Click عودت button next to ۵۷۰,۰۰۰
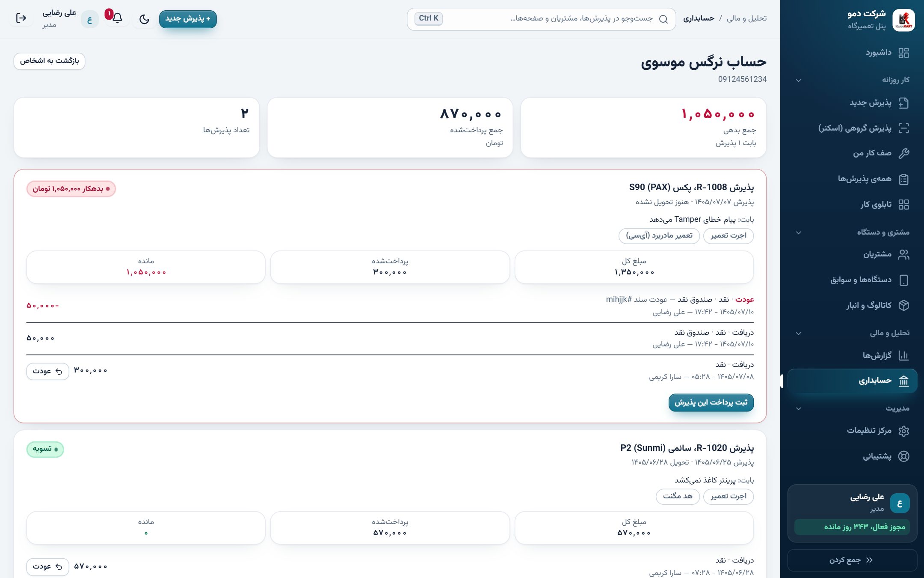The height and width of the screenshot is (578, 924). tap(47, 566)
